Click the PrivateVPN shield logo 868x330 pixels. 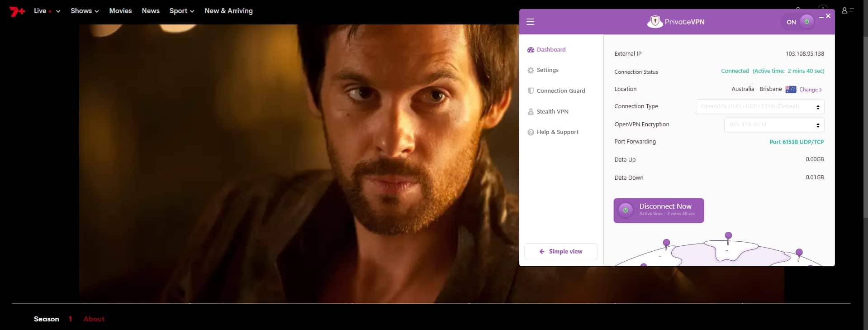pos(655,22)
